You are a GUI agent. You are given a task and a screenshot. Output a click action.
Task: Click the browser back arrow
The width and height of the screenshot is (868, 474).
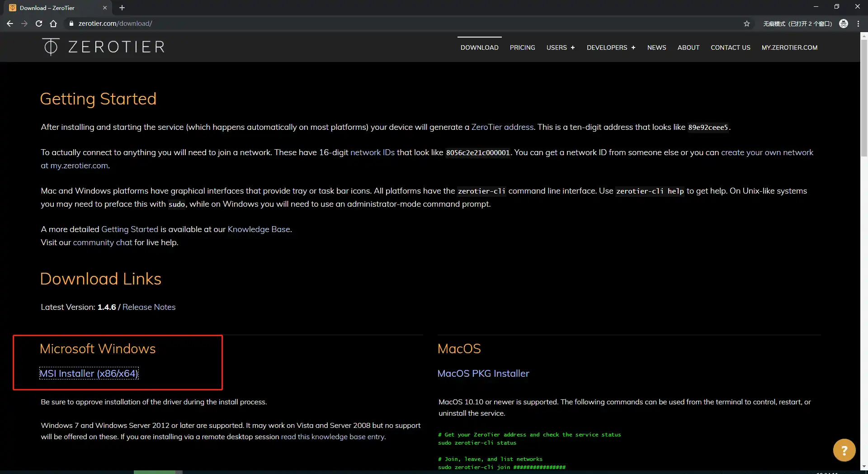[10, 24]
